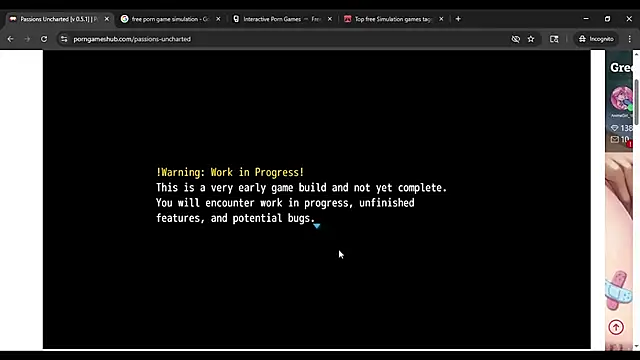
Task: Close the Top free Simulation games tab
Action: [441, 19]
